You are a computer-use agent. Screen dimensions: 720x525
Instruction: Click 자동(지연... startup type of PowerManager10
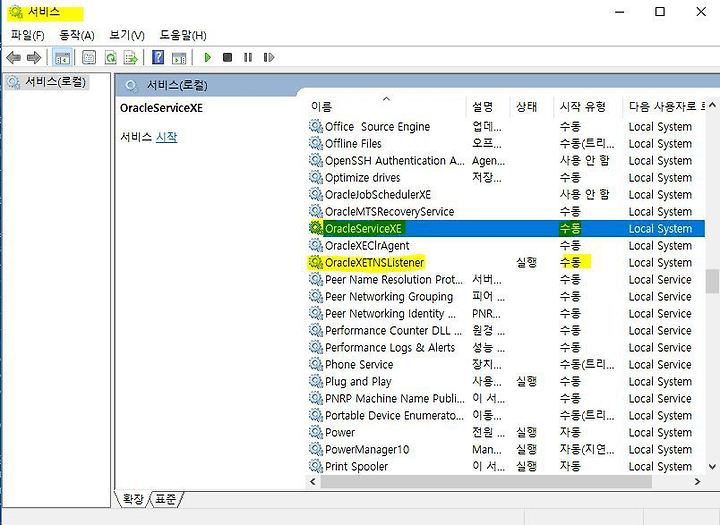point(586,449)
